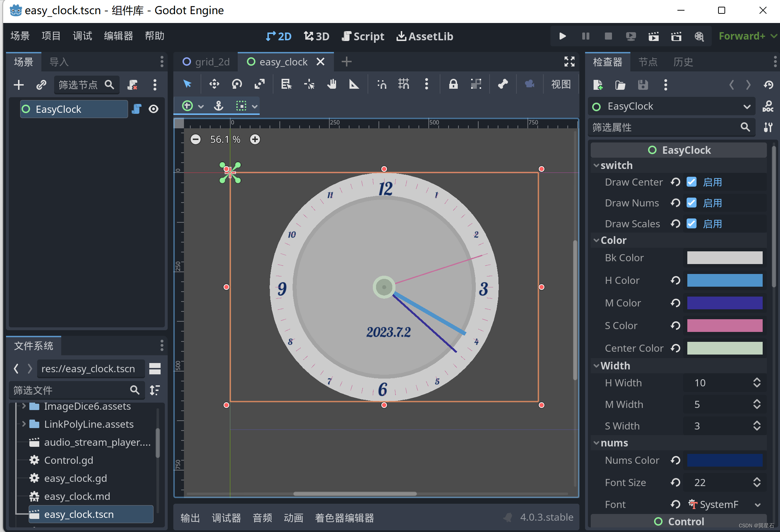Screen dimensions: 780x532
Task: Zoom in the canvas view
Action: tap(255, 139)
